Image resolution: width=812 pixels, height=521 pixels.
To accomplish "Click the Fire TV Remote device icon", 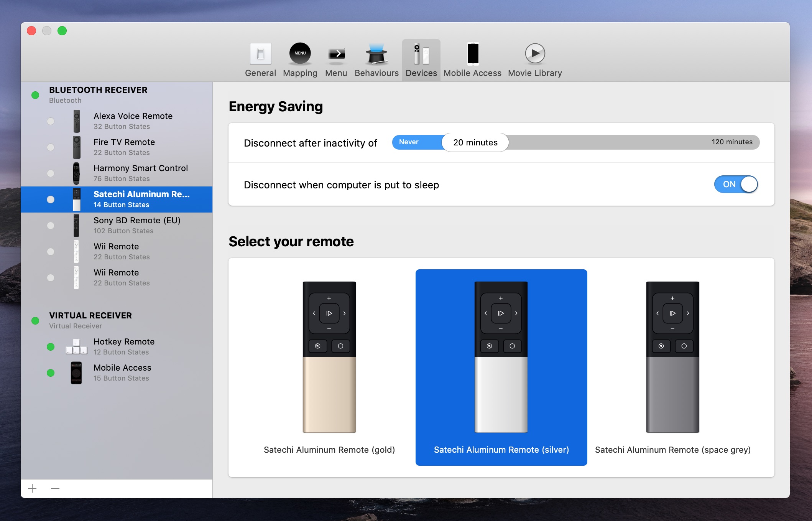I will pyautogui.click(x=77, y=147).
